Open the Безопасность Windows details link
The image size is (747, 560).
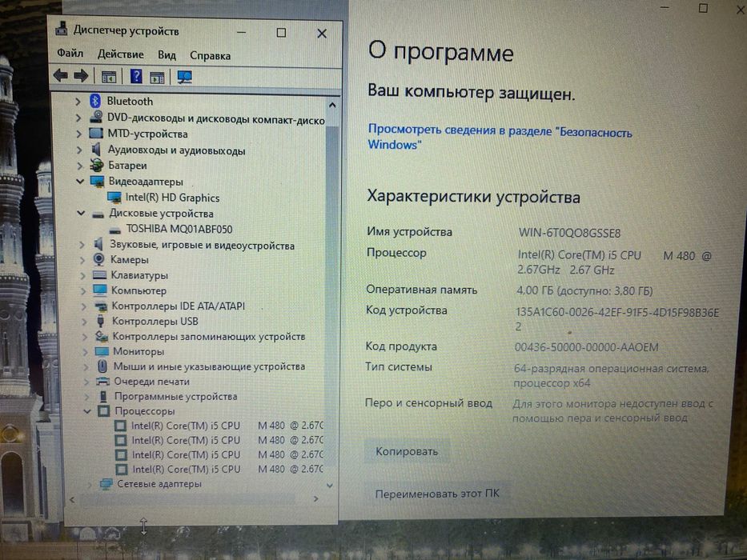coord(500,137)
